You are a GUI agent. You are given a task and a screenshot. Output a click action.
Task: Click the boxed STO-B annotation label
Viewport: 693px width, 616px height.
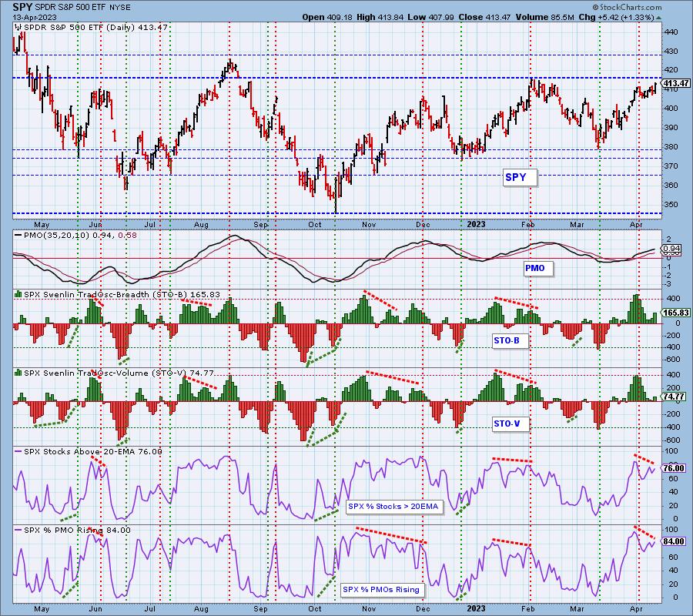pyautogui.click(x=510, y=340)
